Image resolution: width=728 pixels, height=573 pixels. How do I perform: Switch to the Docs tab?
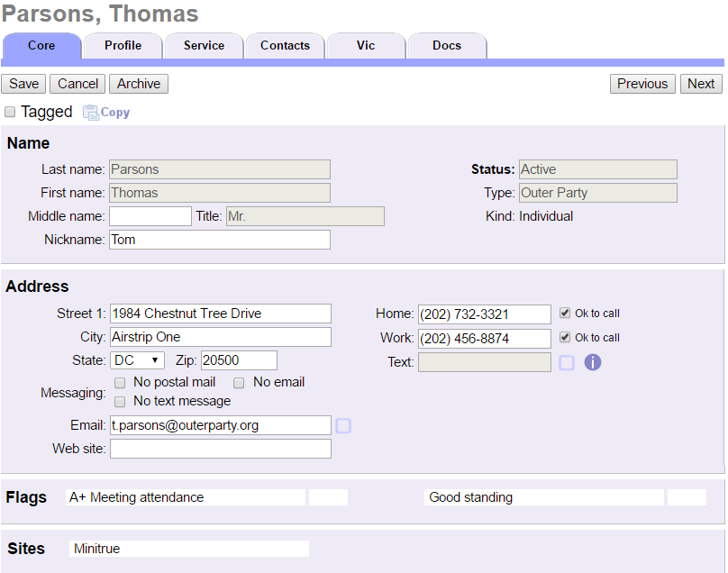coord(447,45)
